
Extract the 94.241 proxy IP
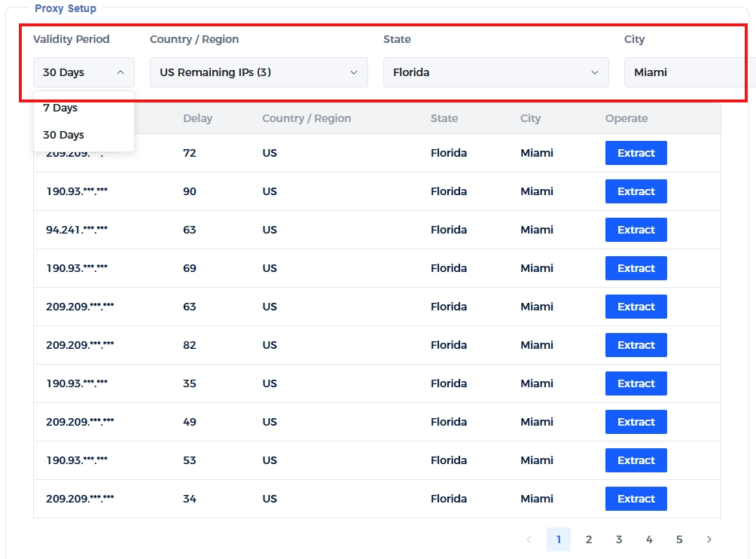[x=636, y=230]
